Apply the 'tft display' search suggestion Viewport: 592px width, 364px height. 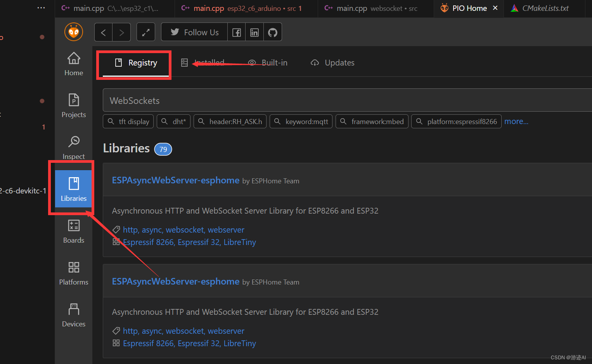[128, 121]
